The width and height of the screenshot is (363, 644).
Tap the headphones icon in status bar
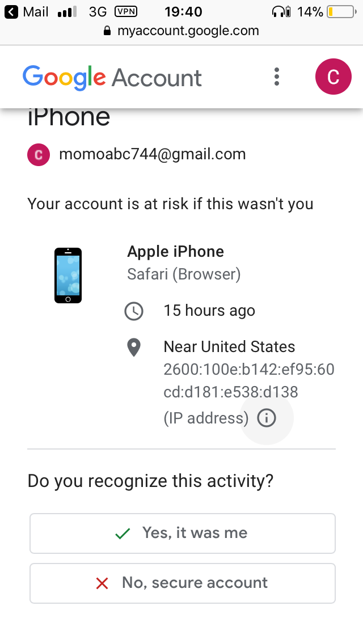281,11
